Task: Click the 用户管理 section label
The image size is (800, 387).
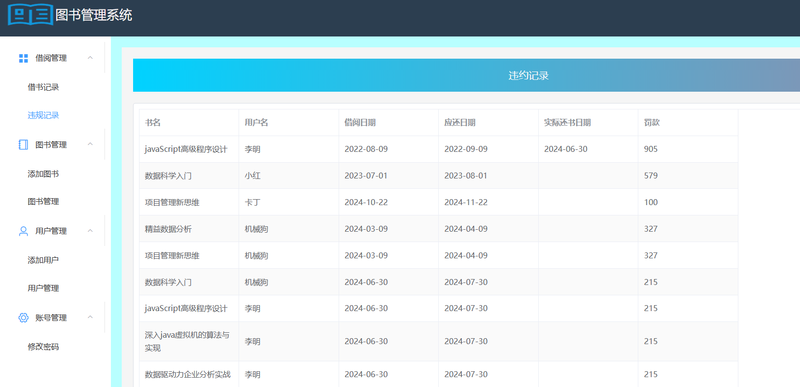Action: tap(51, 231)
